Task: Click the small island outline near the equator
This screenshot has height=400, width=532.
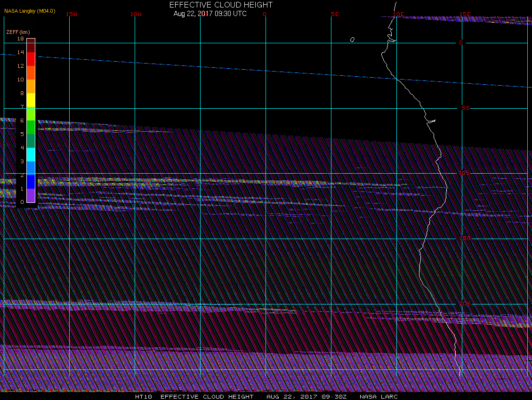Action: [x=352, y=40]
